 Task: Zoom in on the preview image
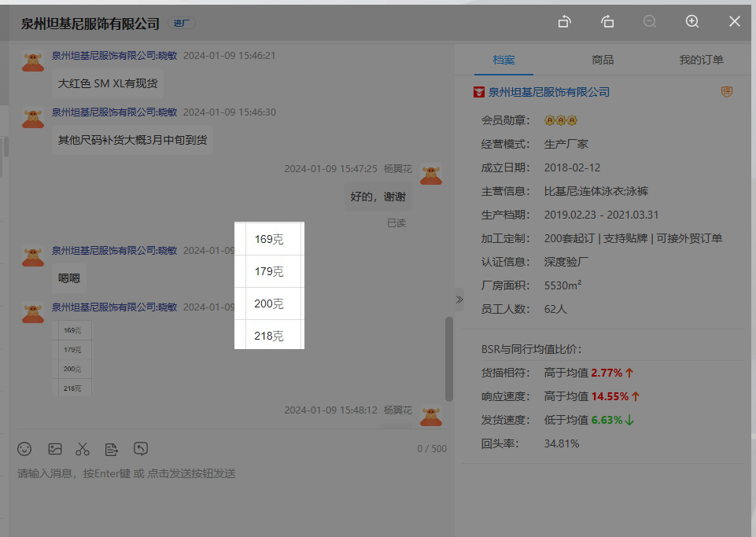coord(692,22)
